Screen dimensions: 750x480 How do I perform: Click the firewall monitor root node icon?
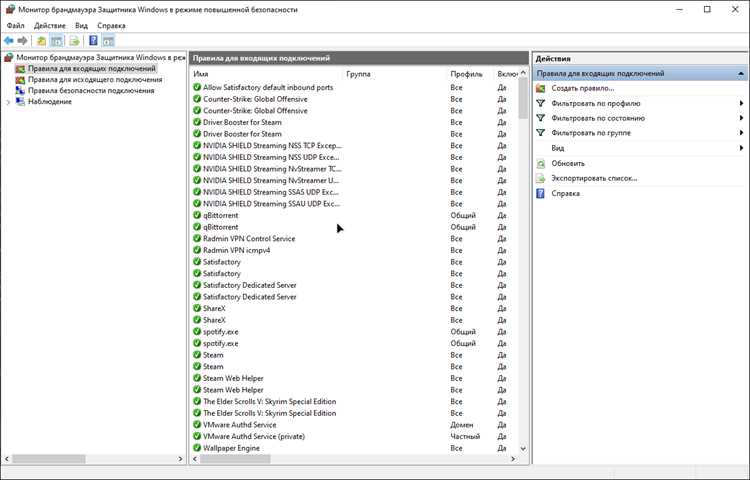tap(8, 57)
